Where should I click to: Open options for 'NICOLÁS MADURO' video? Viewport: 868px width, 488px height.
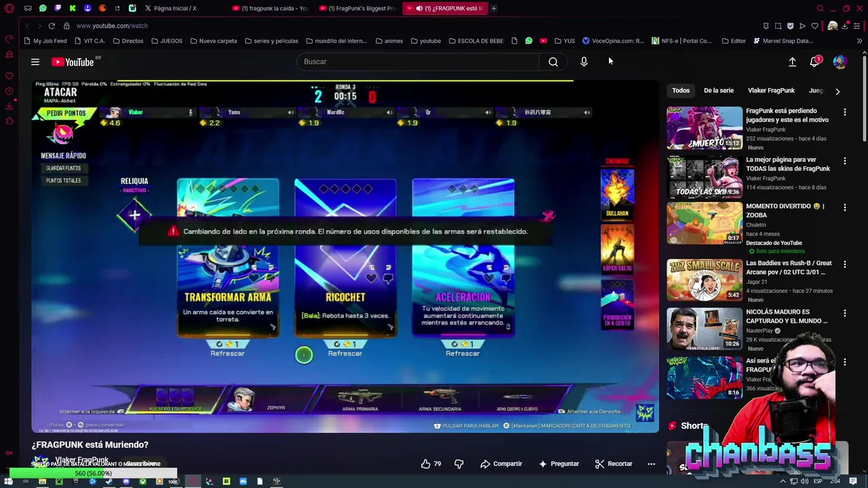click(844, 313)
